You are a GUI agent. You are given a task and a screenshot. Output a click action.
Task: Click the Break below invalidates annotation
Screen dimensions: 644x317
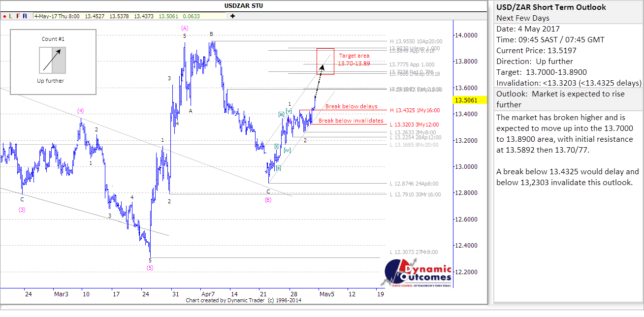click(351, 121)
